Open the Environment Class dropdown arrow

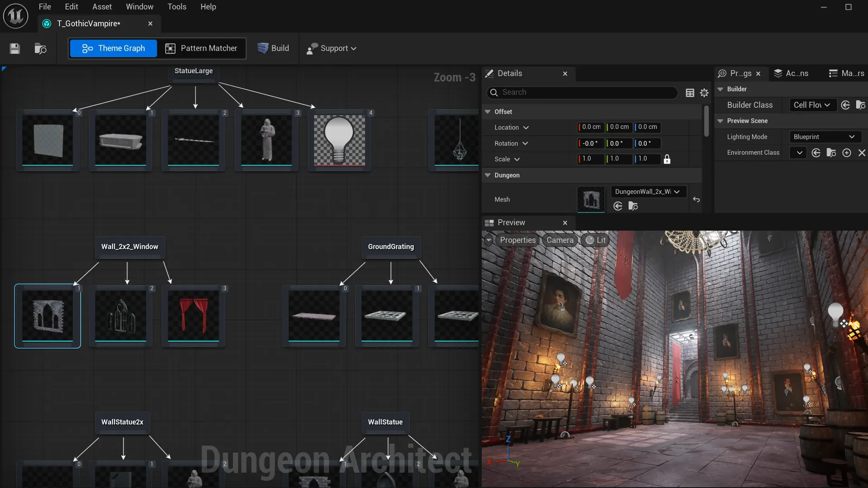799,153
